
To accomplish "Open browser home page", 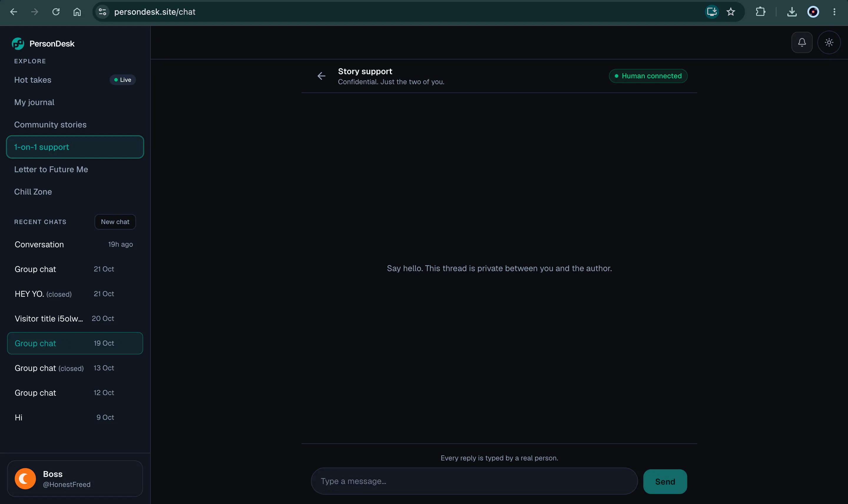I will [x=77, y=12].
